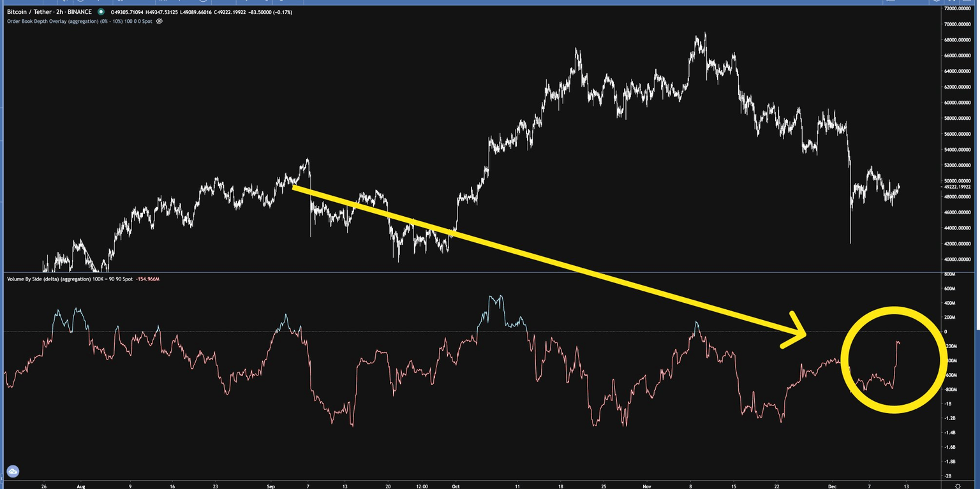980x489 pixels.
Task: Click the current price label 49222 on axis
Action: click(958, 187)
